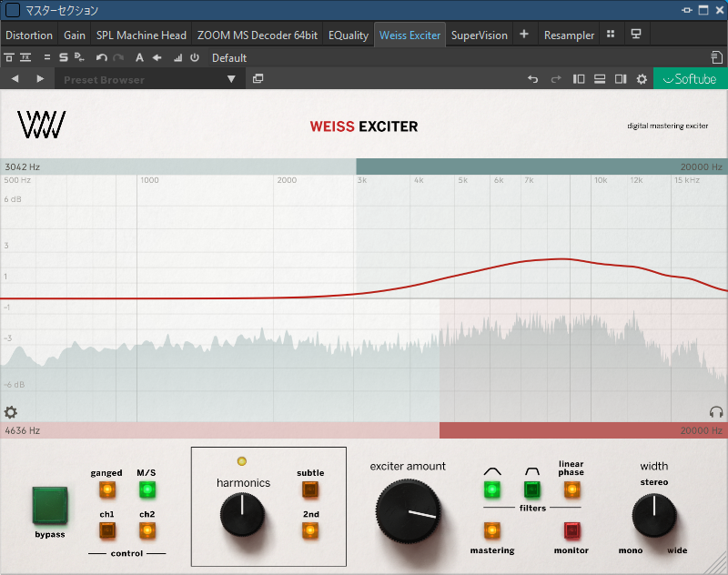Open plugin settings gear next to Softube
The image size is (728, 575).
[642, 79]
